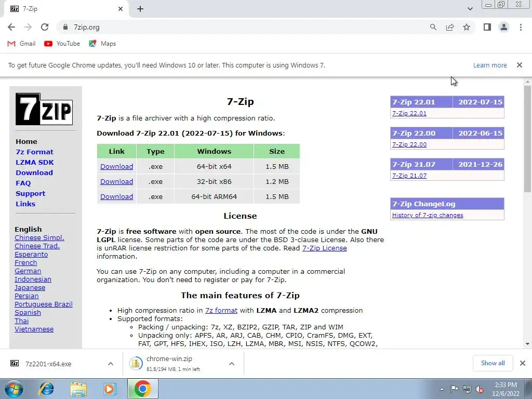Switch language to Esperanto
The height and width of the screenshot is (399, 532).
tap(31, 255)
